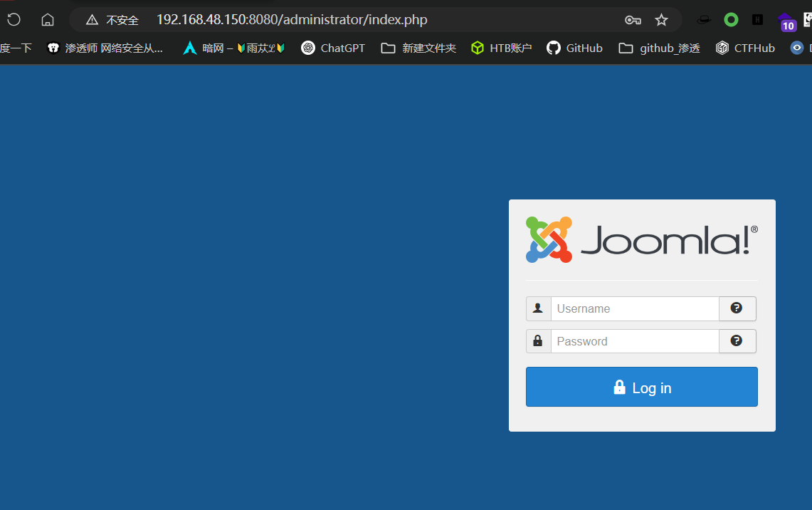Focus the Username input field

pyautogui.click(x=635, y=309)
